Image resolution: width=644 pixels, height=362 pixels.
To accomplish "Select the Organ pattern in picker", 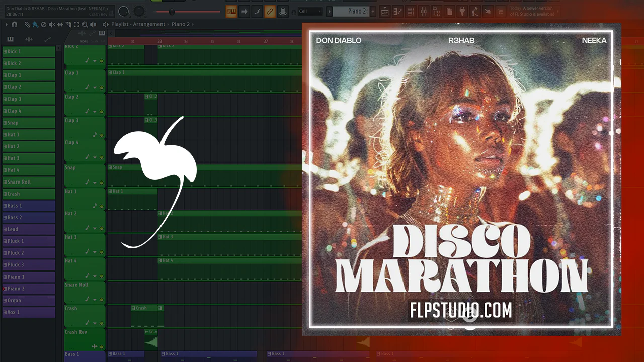I will pos(29,301).
